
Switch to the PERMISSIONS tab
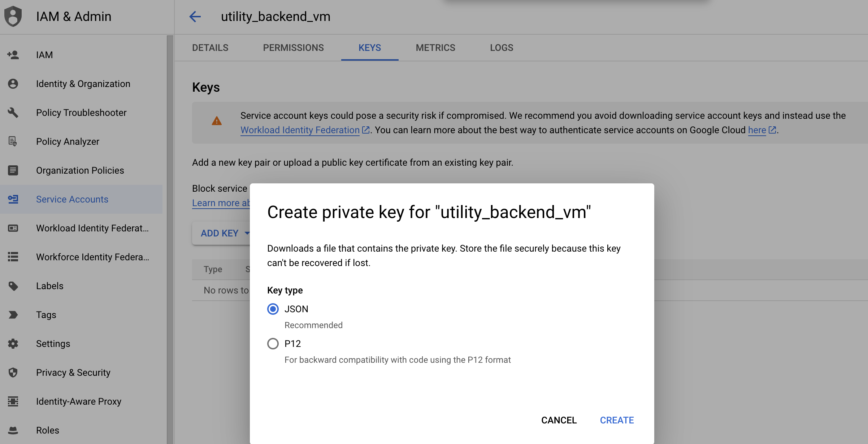point(293,48)
